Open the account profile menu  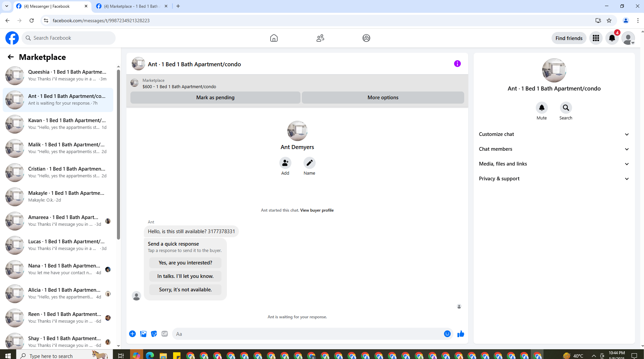pyautogui.click(x=628, y=38)
